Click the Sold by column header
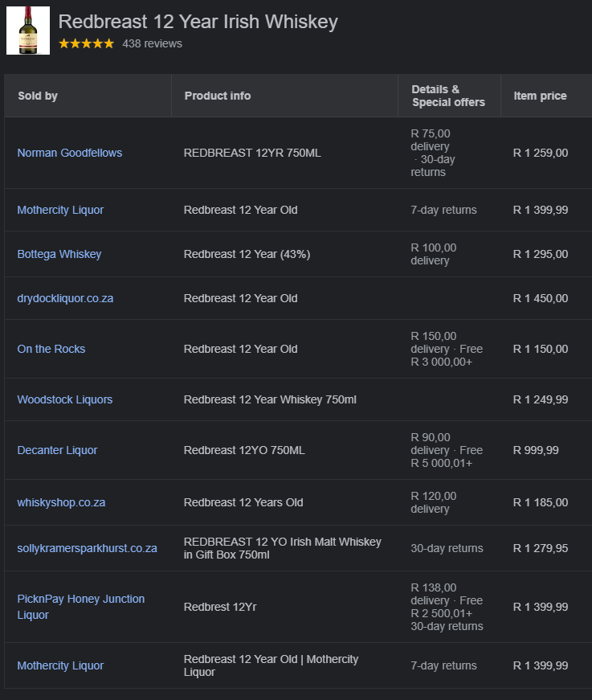Viewport: 592px width, 700px height. click(x=38, y=96)
